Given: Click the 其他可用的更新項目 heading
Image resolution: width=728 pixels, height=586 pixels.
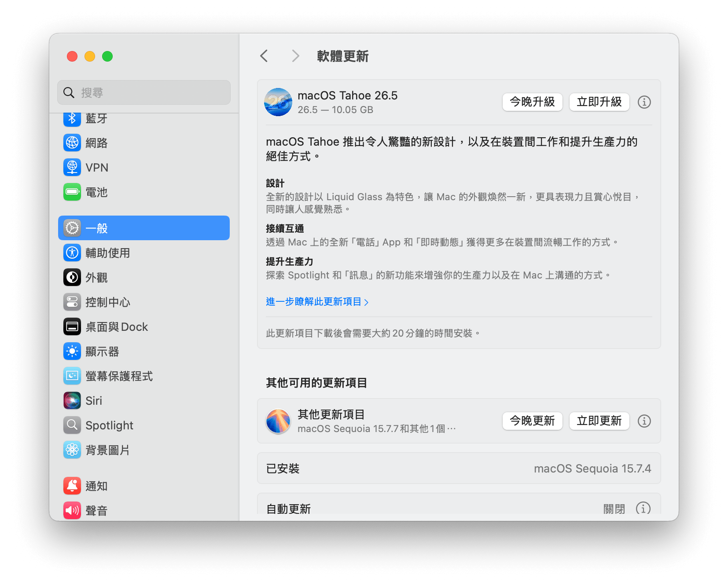Looking at the screenshot, I should coord(316,383).
